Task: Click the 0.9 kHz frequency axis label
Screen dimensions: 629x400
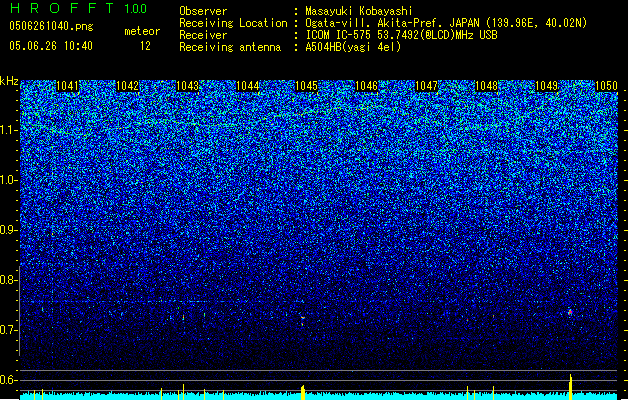Action: (x=9, y=230)
